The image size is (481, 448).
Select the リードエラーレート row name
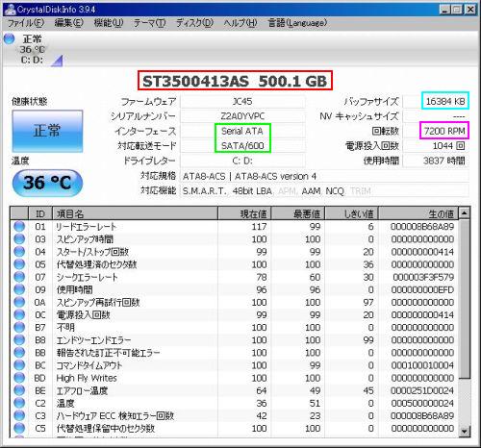pyautogui.click(x=86, y=227)
